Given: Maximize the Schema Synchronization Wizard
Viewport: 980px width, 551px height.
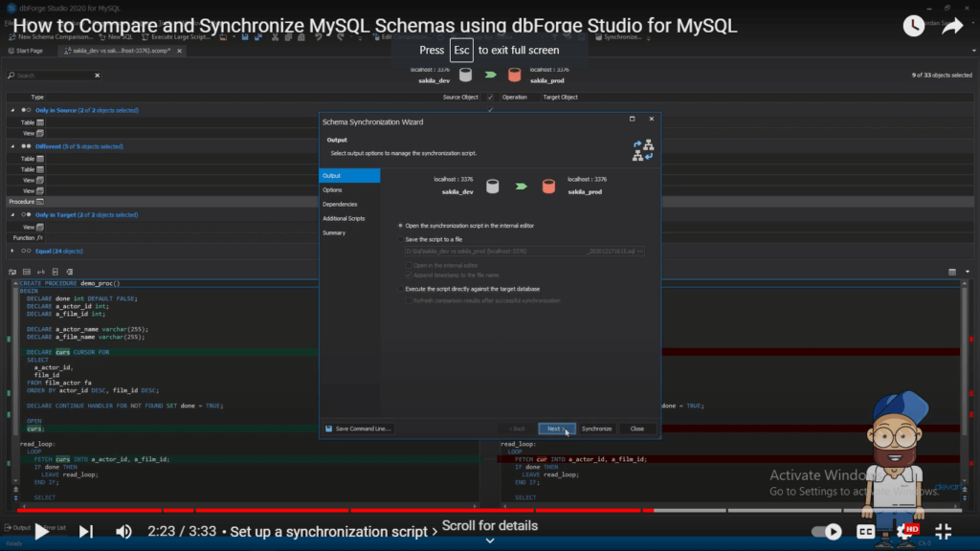Looking at the screenshot, I should [632, 119].
